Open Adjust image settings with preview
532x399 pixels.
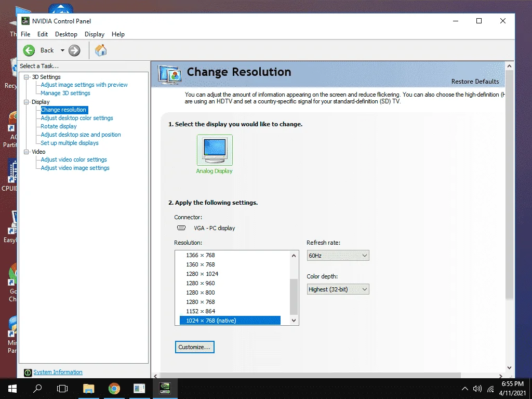[84, 85]
